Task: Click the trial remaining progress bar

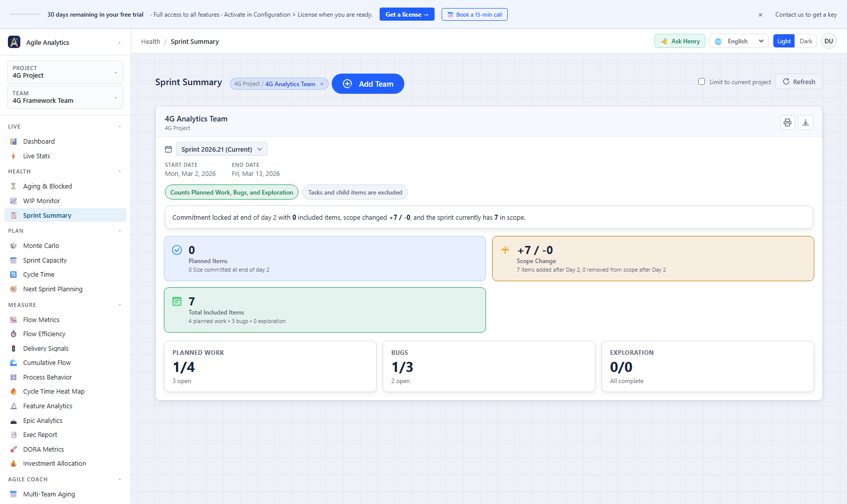Action: pos(25,15)
